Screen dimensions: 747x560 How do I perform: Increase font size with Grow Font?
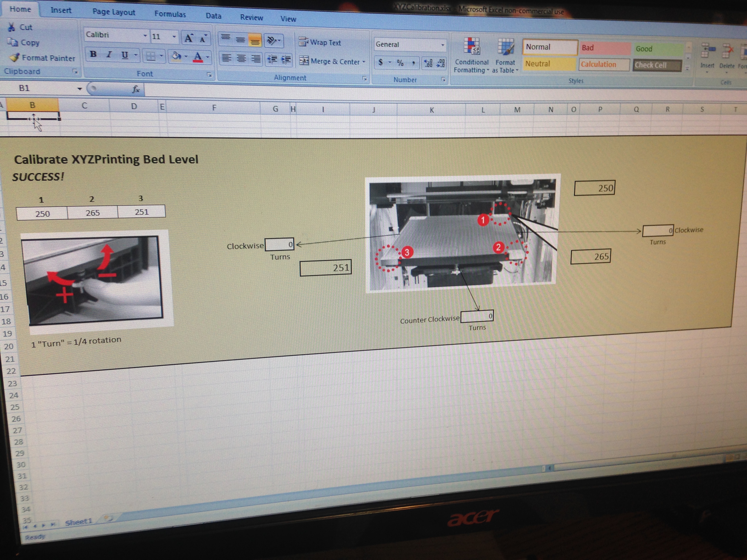pyautogui.click(x=188, y=38)
